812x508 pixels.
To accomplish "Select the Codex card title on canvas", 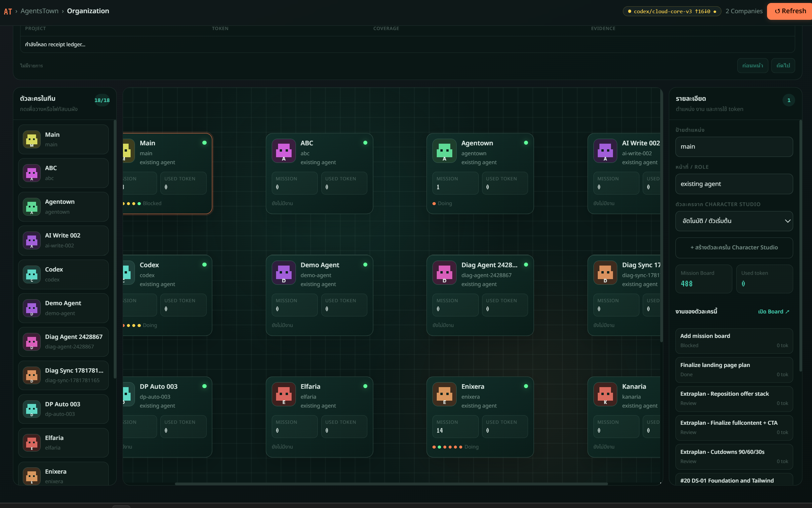I will pyautogui.click(x=149, y=265).
